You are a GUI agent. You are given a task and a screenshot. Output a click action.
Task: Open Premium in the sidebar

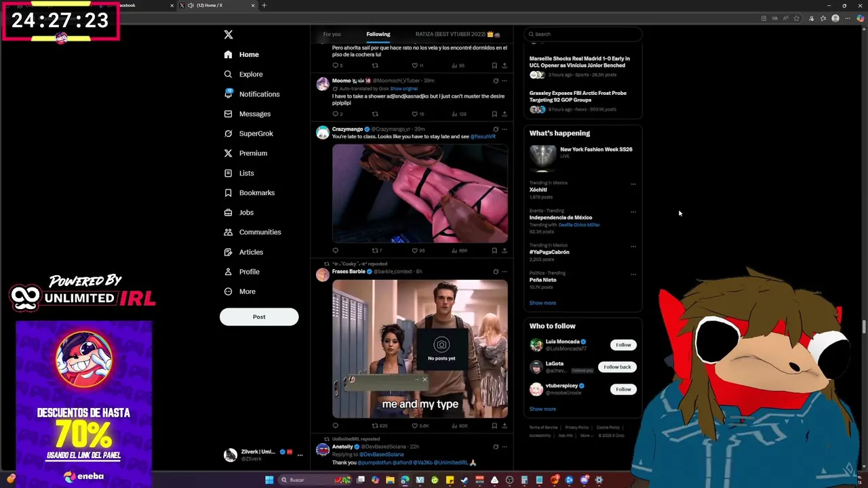click(x=245, y=153)
